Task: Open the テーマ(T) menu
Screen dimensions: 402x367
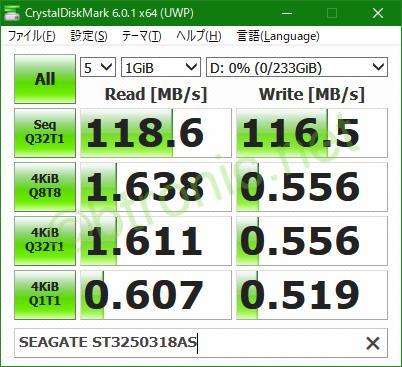Action: pyautogui.click(x=141, y=36)
